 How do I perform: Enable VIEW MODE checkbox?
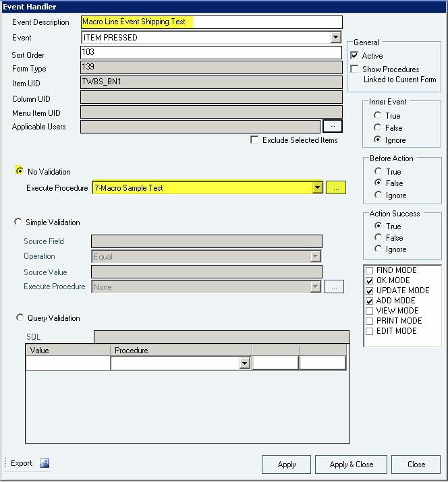click(x=369, y=311)
